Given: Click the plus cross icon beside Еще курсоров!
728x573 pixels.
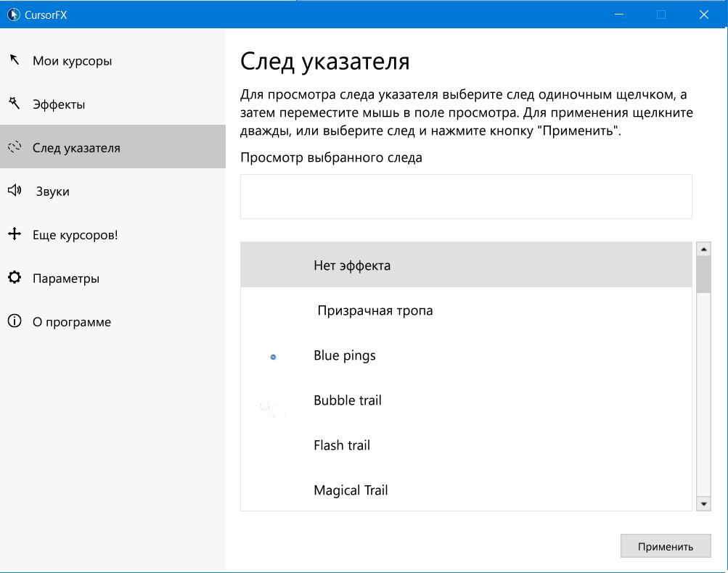Looking at the screenshot, I should [15, 234].
